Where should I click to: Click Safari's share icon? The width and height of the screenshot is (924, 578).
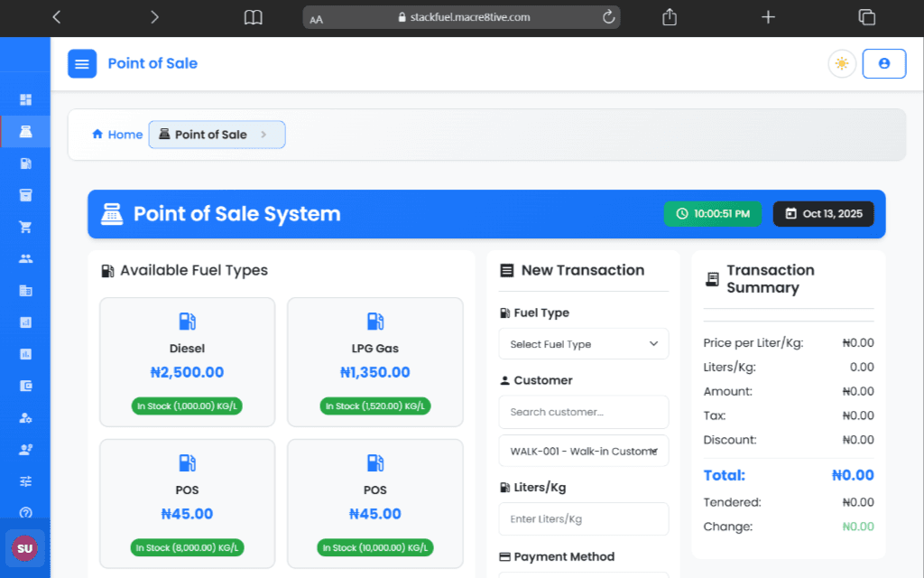coord(669,17)
